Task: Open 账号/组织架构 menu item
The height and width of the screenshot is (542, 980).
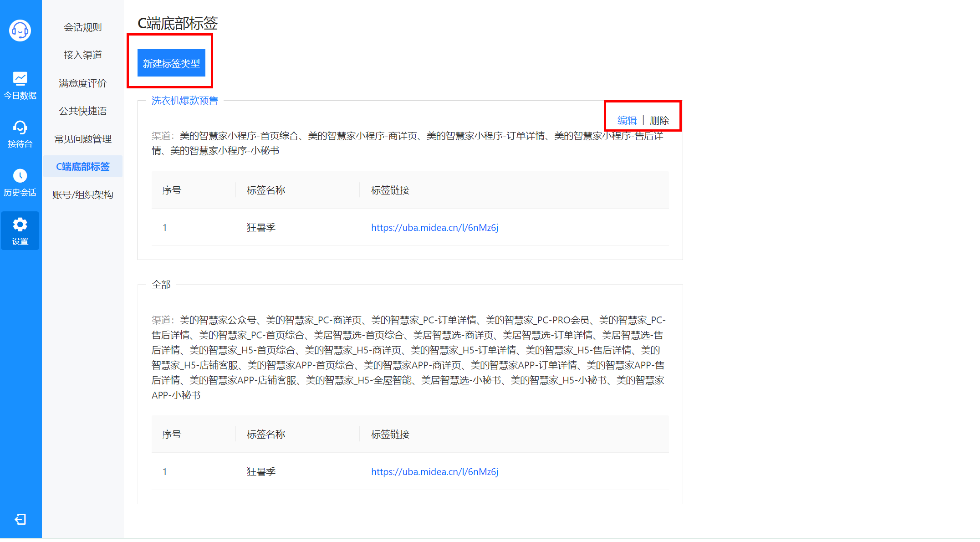Action: (x=82, y=195)
